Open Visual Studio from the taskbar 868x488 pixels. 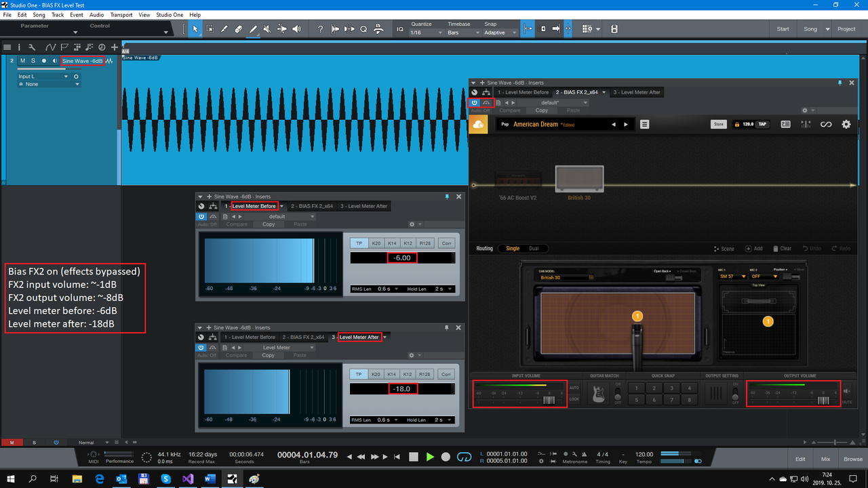click(187, 479)
